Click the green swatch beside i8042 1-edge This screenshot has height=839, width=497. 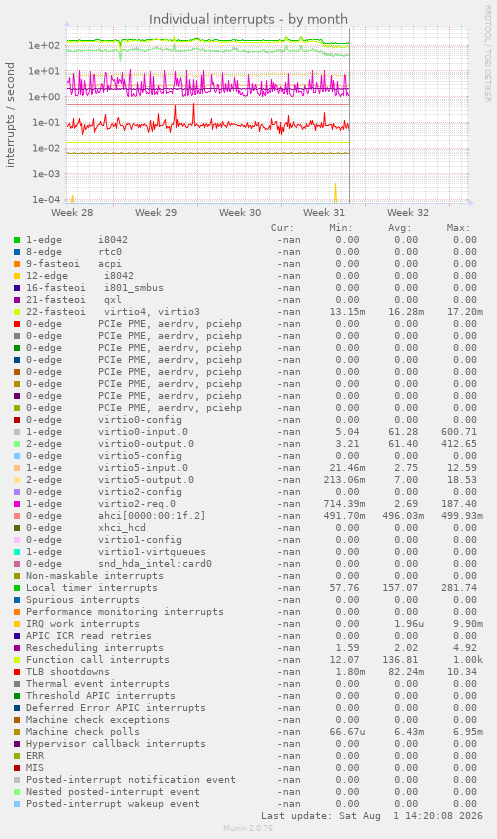[x=17, y=240]
